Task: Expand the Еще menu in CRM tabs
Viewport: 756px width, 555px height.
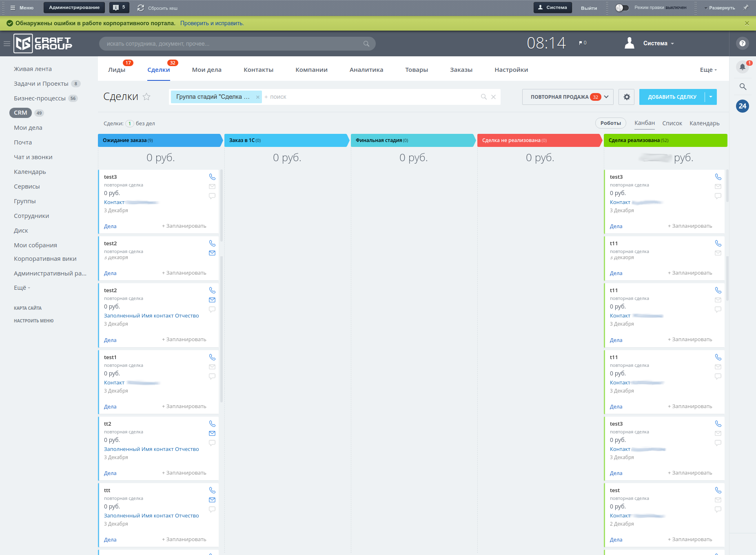Action: point(708,70)
